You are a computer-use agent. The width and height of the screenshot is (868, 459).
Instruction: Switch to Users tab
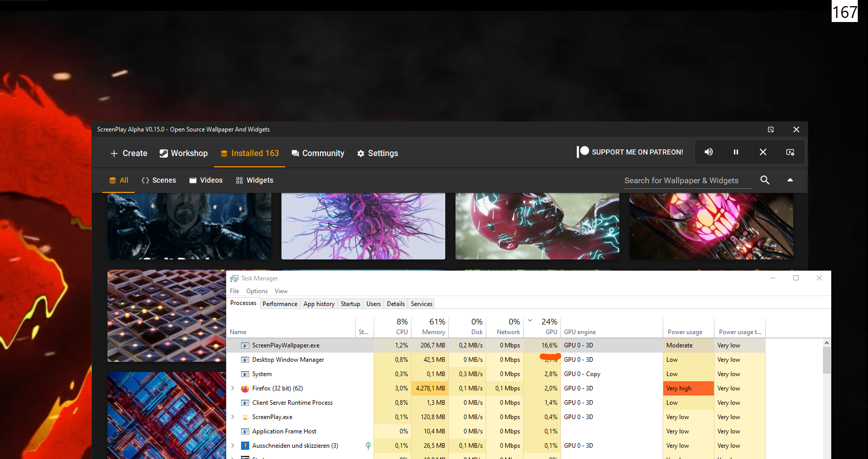[x=374, y=304]
